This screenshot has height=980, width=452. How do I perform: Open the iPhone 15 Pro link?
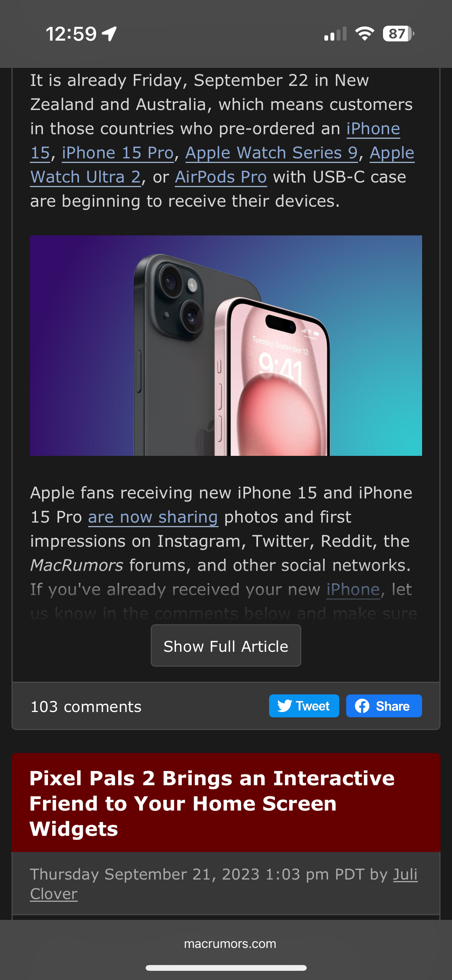[x=118, y=153]
